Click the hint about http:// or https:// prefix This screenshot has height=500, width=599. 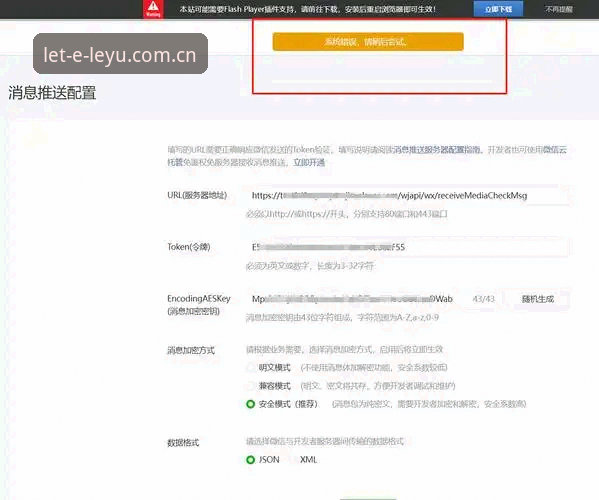tap(346, 214)
